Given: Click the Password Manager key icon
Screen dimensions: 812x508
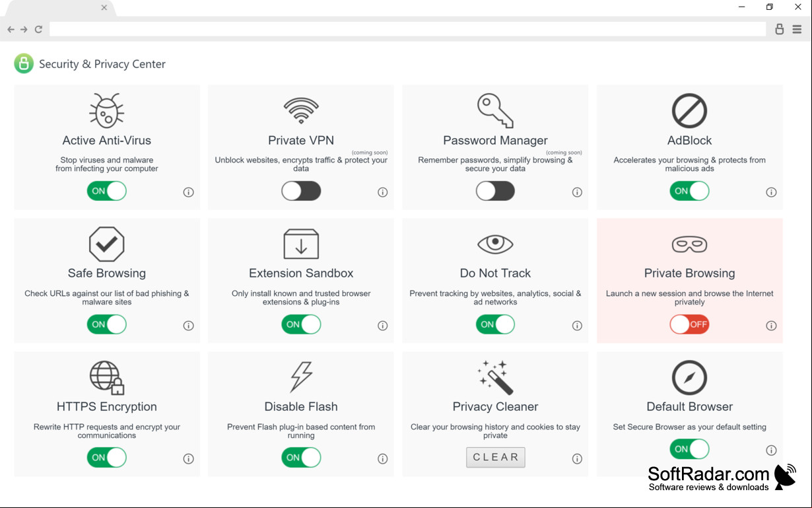Looking at the screenshot, I should point(495,110).
